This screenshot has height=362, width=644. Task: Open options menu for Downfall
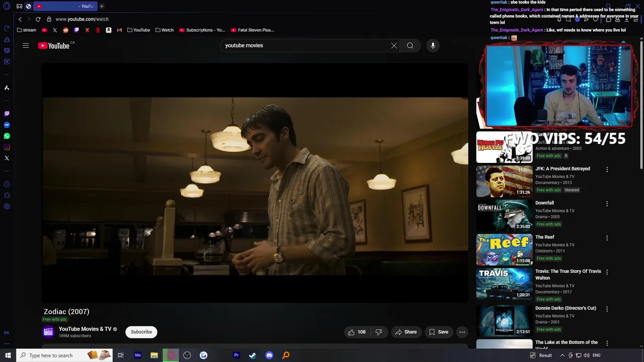pyautogui.click(x=607, y=204)
